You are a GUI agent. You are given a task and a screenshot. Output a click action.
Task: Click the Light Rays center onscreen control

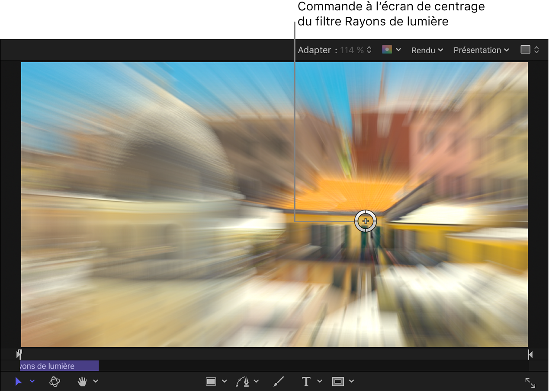point(366,221)
